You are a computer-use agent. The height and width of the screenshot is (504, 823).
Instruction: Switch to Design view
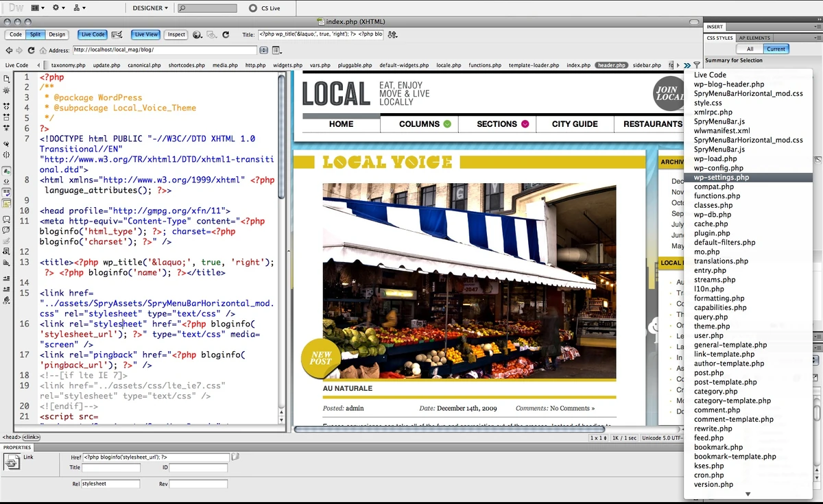57,34
